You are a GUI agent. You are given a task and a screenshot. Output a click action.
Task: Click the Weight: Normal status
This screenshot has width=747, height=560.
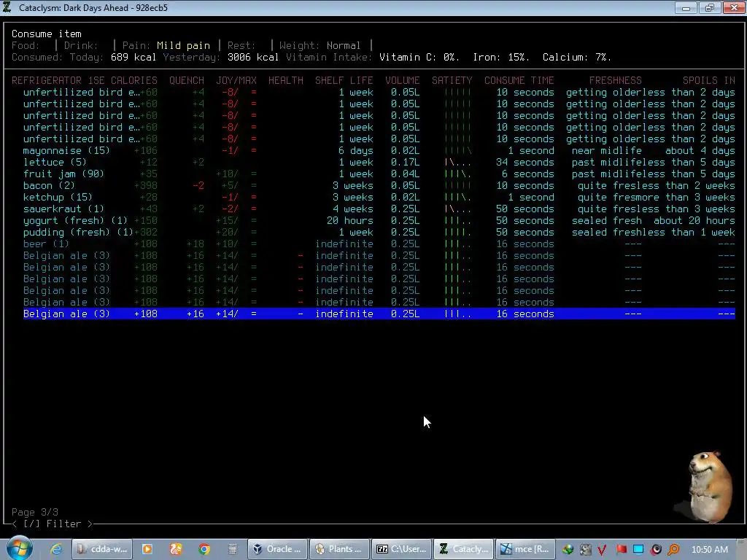point(320,46)
